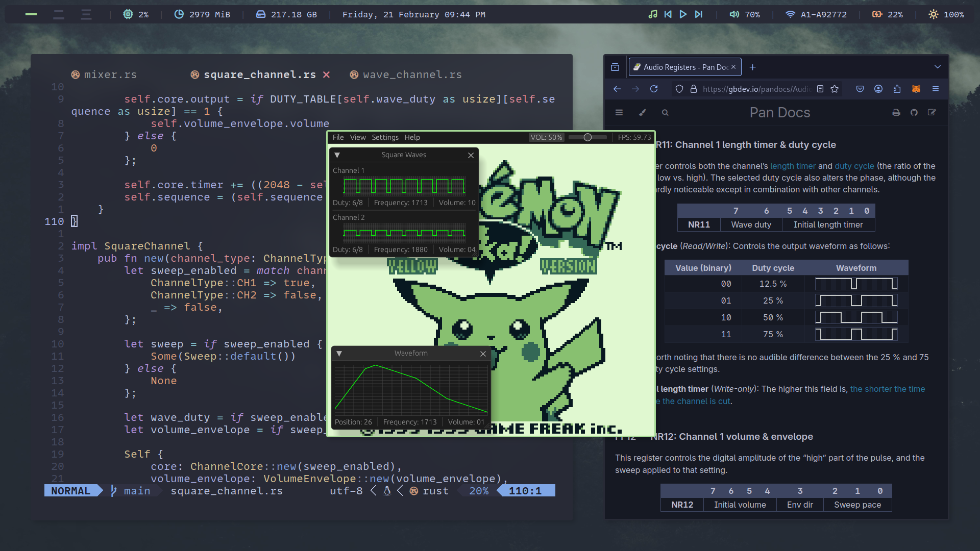Follow 'the shorter the time' link

tap(887, 389)
